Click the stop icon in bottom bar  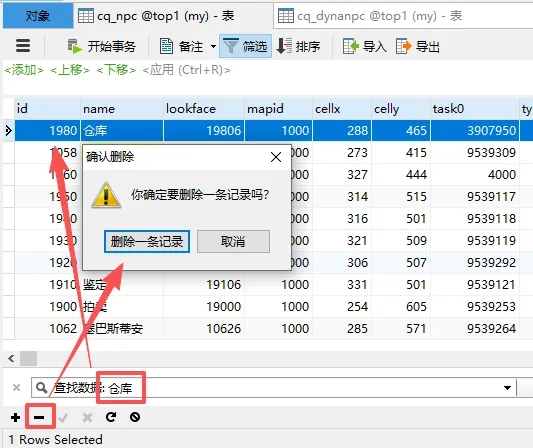pos(135,417)
